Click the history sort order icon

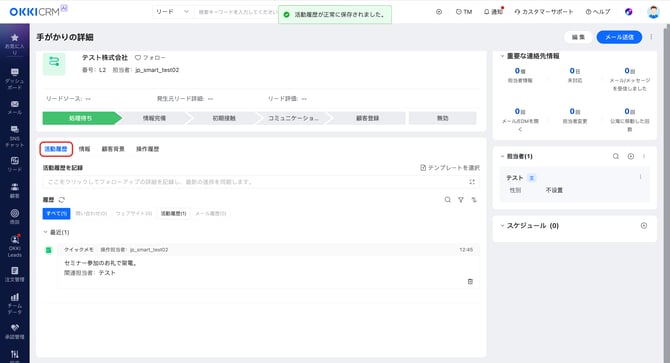click(x=474, y=199)
